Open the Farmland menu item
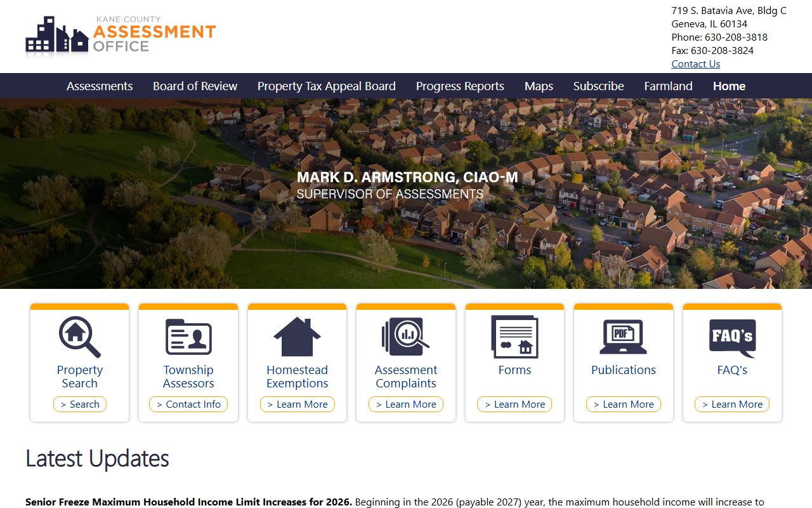 click(668, 86)
